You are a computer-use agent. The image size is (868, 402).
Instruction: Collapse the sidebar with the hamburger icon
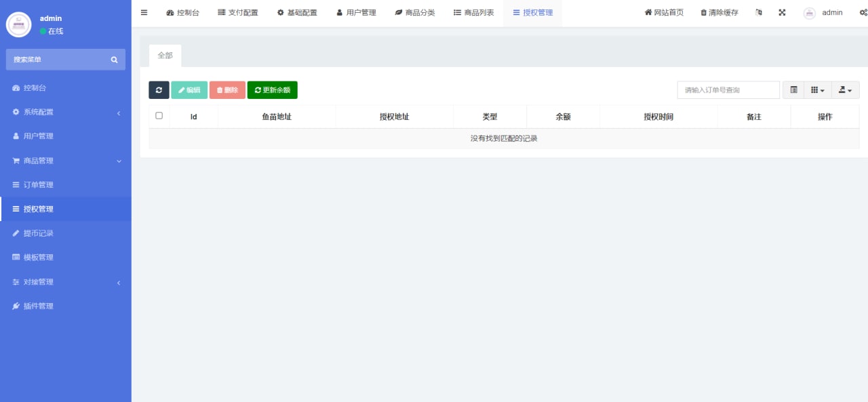coord(144,12)
